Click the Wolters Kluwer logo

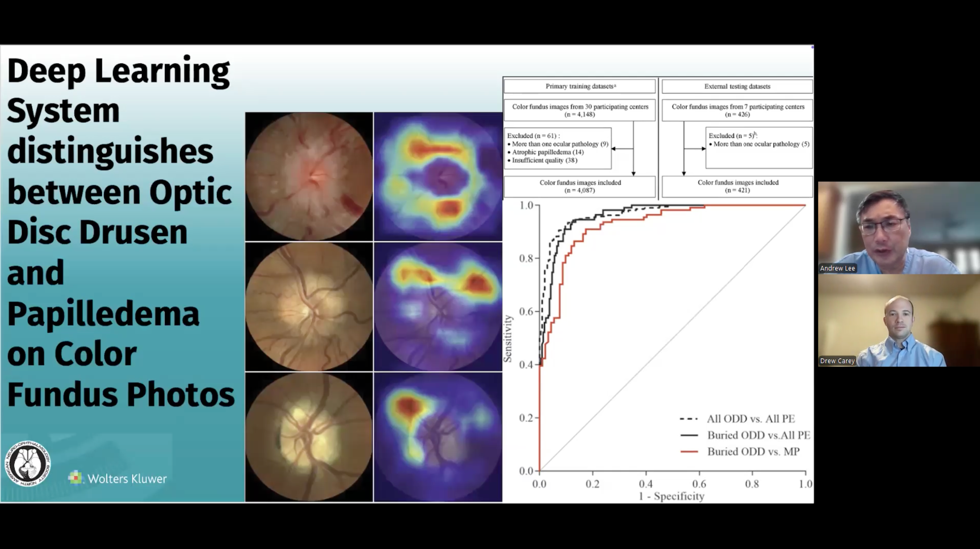click(118, 478)
